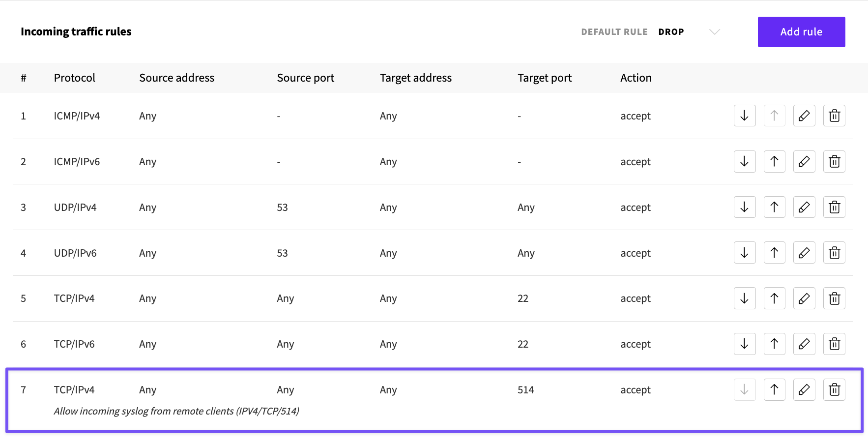Click the Incoming traffic rules heading
The width and height of the screenshot is (868, 445).
point(76,31)
